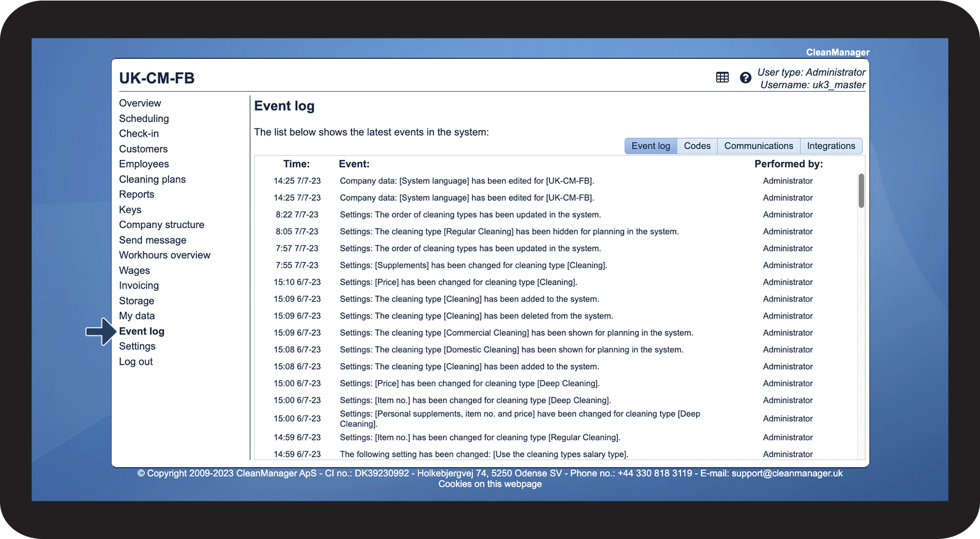Click event Price changed for Deep Cleaning

tap(470, 384)
